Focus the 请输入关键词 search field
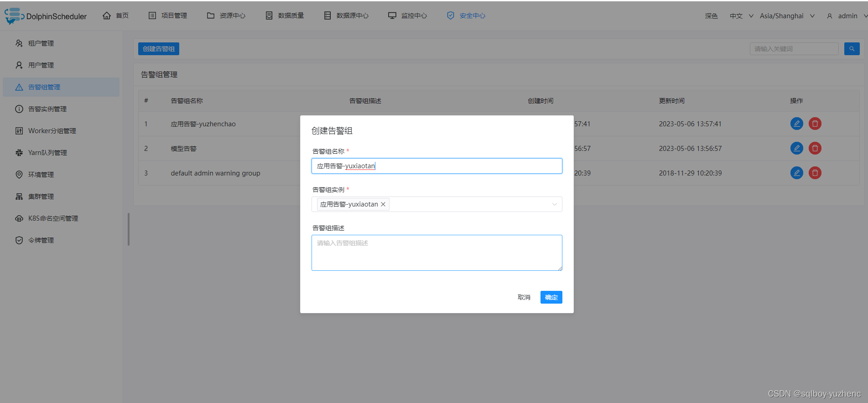The width and height of the screenshot is (868, 403). pyautogui.click(x=794, y=49)
